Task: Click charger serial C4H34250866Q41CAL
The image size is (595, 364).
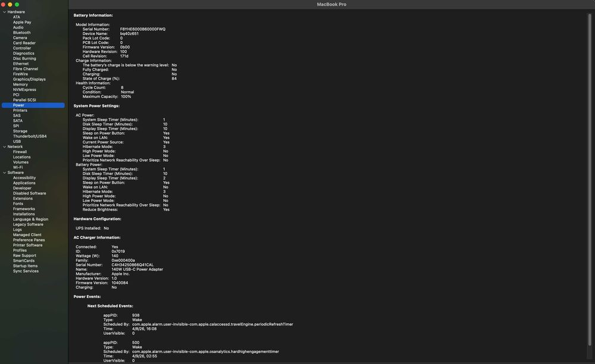Action: (133, 265)
